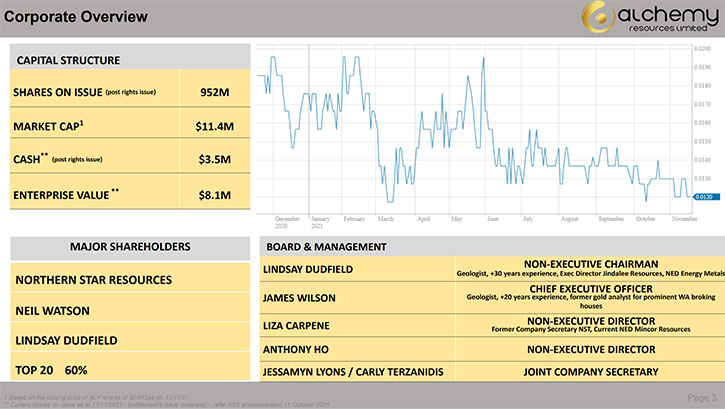Click the BOARD & MANAGEMENT heading

click(326, 247)
